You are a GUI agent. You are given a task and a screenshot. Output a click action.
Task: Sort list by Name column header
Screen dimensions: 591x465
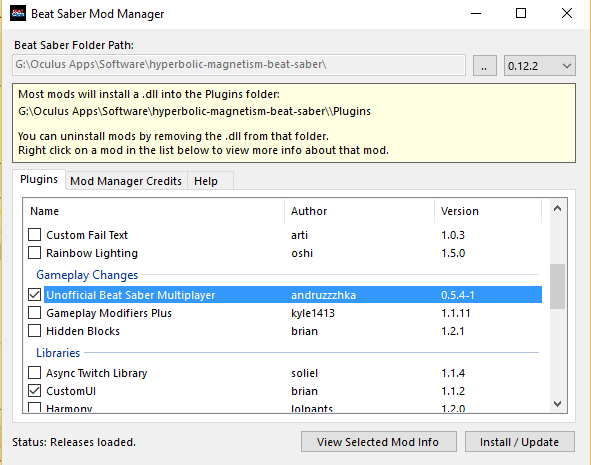click(153, 211)
